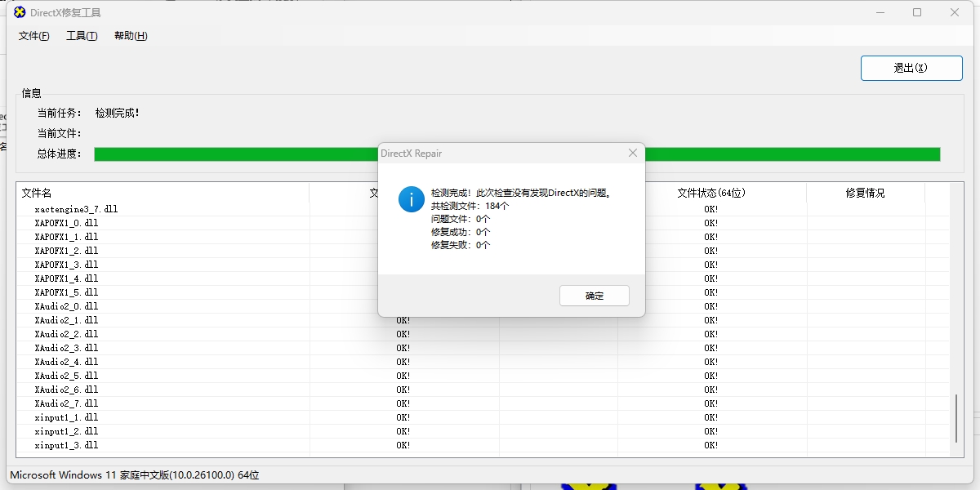Minimize the DirectX修复工具 window
This screenshot has height=490, width=980.
pos(880,12)
